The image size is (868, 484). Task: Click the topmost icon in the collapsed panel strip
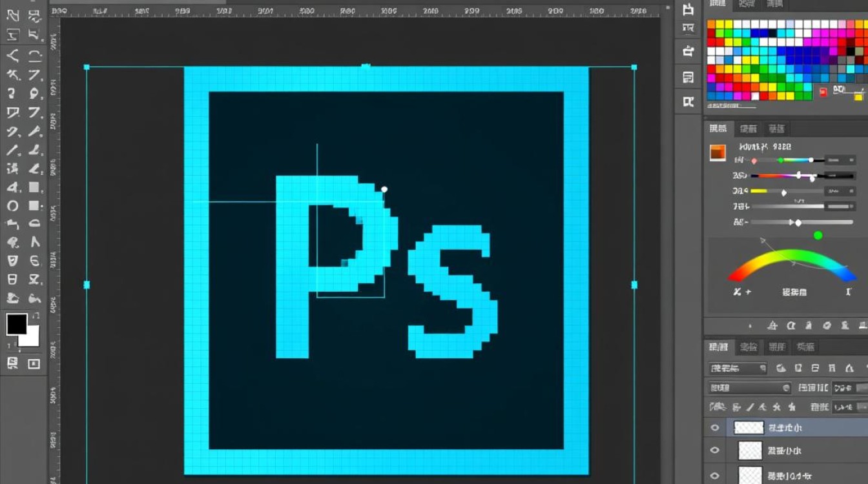coord(688,8)
